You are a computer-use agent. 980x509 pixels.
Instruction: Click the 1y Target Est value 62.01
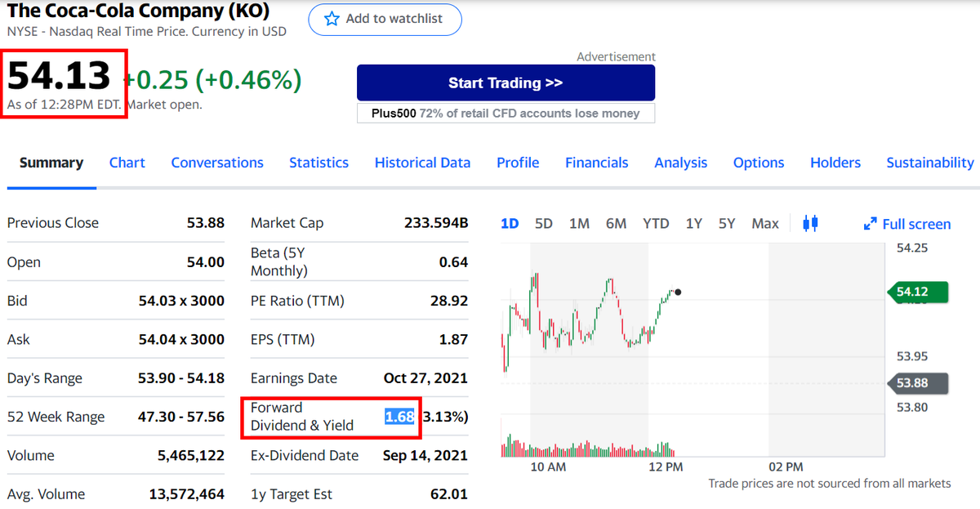pyautogui.click(x=449, y=494)
